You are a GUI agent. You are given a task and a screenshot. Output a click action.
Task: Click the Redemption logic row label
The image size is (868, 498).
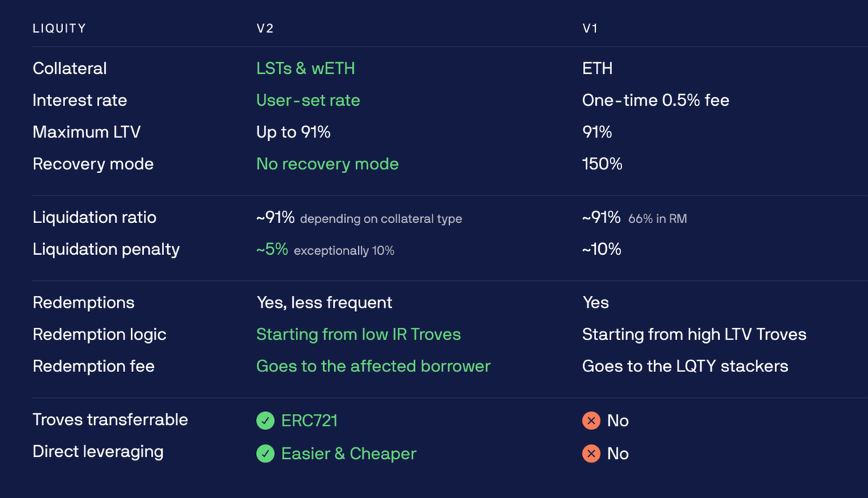(x=99, y=334)
